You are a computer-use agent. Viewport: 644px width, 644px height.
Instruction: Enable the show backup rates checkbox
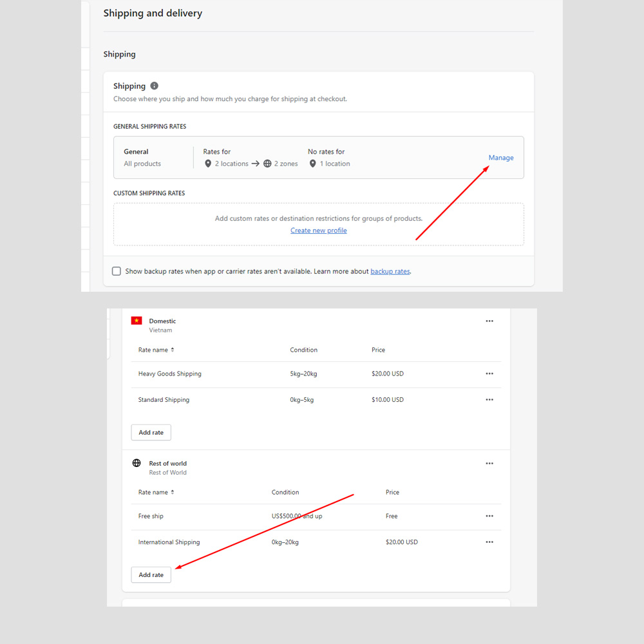point(117,271)
